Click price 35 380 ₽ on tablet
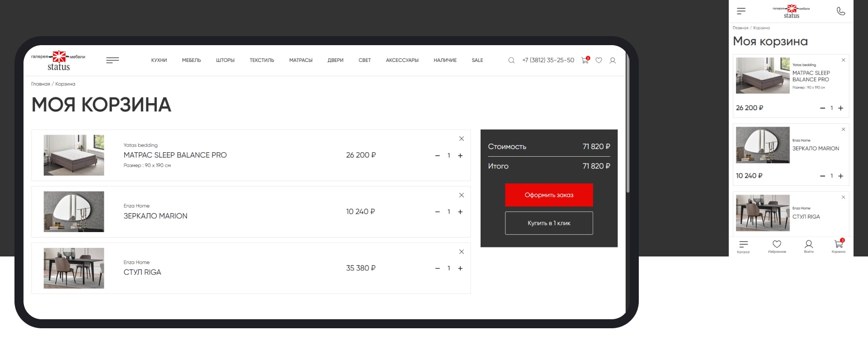 click(x=361, y=268)
